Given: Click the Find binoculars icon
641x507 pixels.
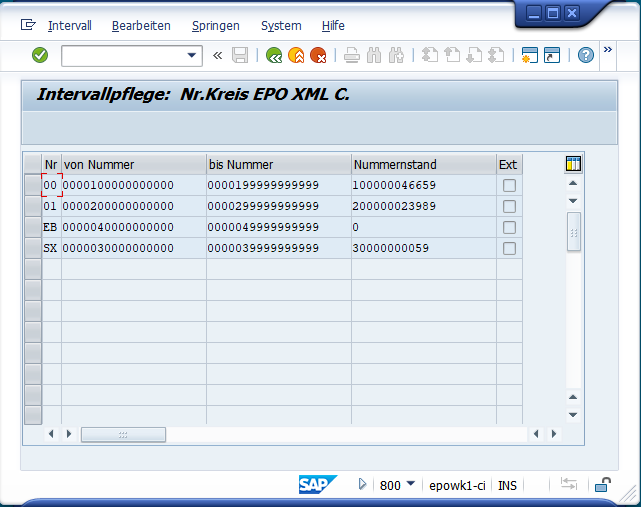Looking at the screenshot, I should [x=374, y=55].
